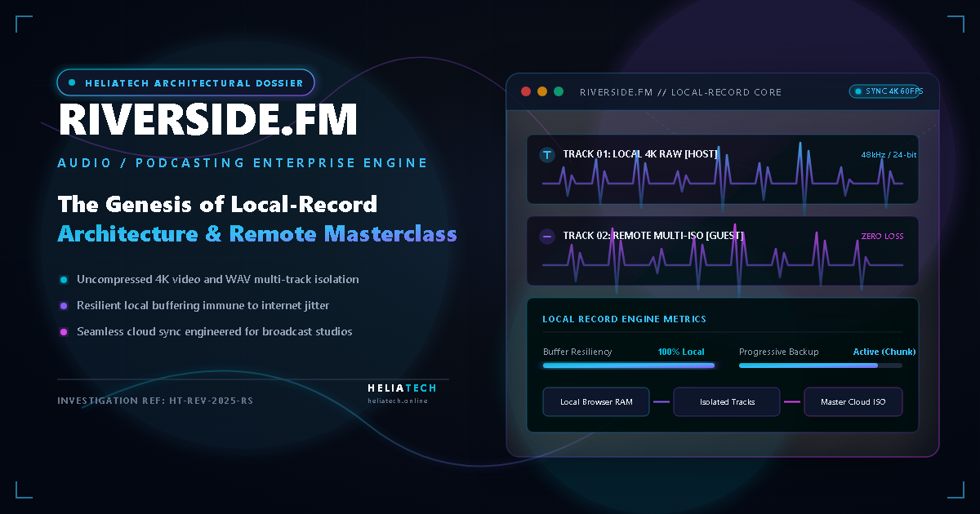Click the red window dot
Viewport: 980px width, 514px height.
tap(526, 91)
